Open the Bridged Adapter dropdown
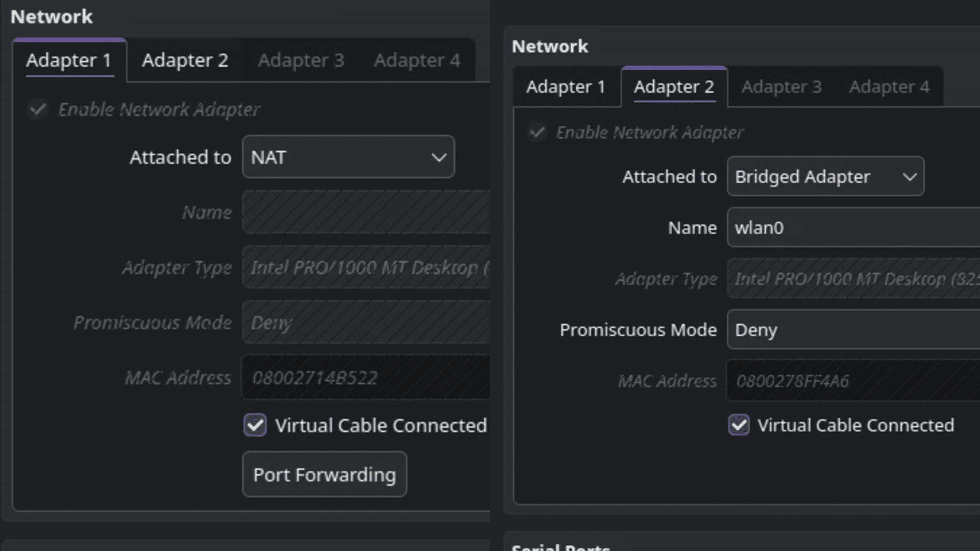980x551 pixels. [x=825, y=177]
